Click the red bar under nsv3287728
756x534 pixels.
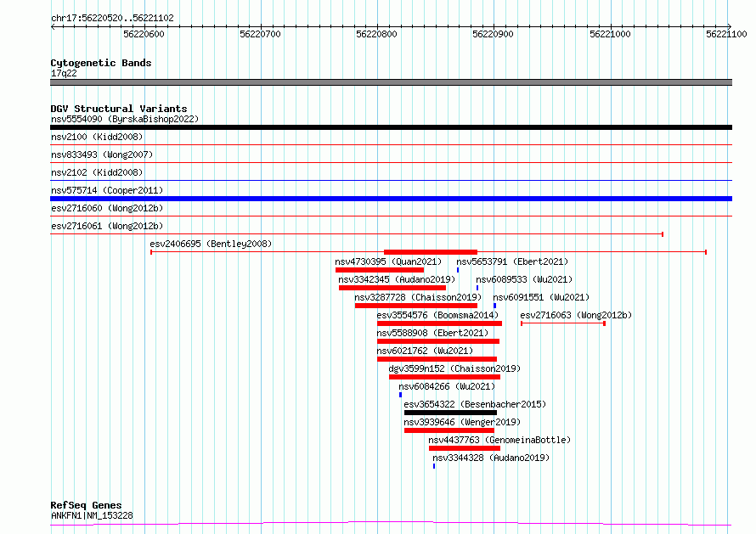pyautogui.click(x=416, y=306)
